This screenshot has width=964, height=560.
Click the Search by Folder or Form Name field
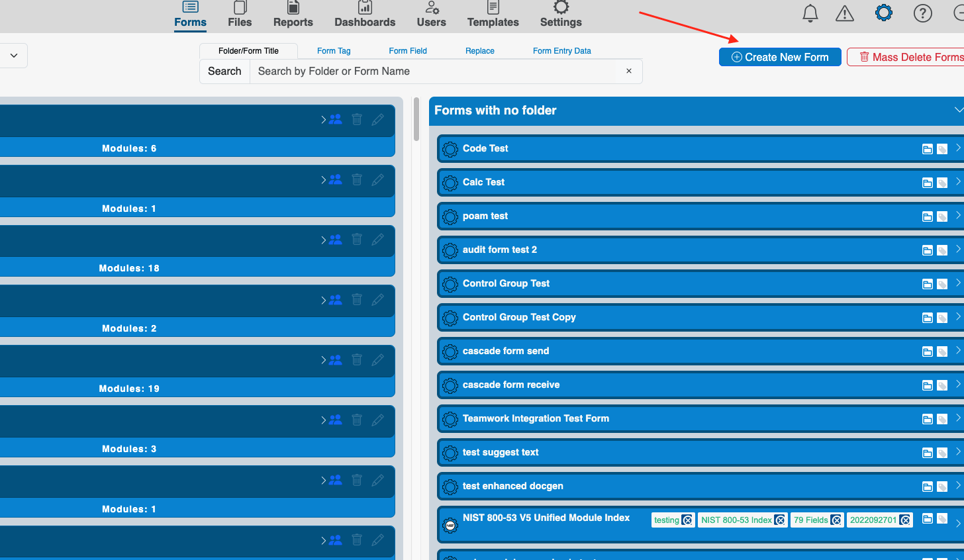(x=433, y=71)
